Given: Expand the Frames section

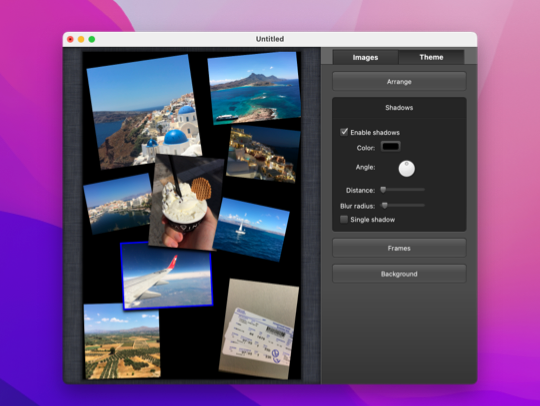Looking at the screenshot, I should tap(399, 248).
